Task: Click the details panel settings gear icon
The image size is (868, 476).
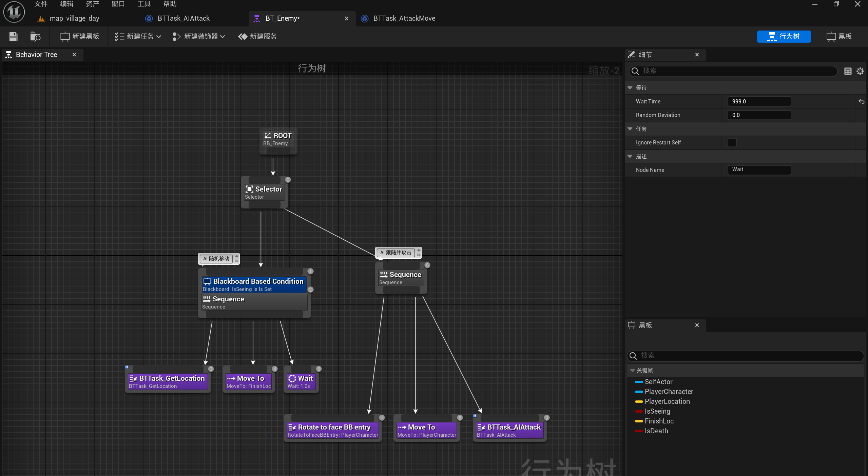Action: pos(860,71)
